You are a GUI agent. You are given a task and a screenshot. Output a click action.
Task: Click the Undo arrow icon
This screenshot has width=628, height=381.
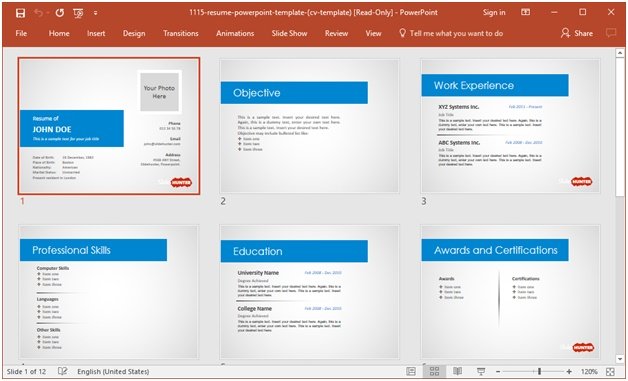[x=38, y=13]
